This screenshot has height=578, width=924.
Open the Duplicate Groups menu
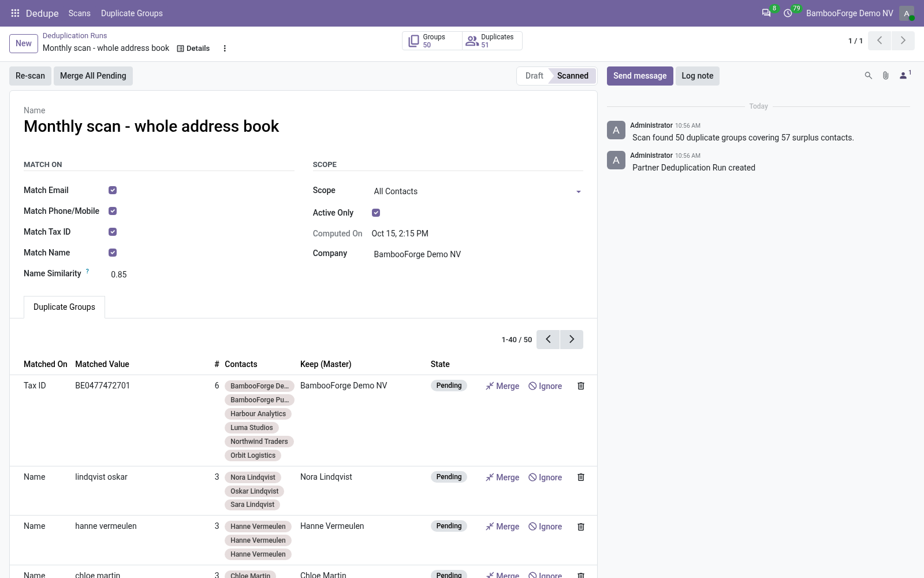tap(132, 13)
